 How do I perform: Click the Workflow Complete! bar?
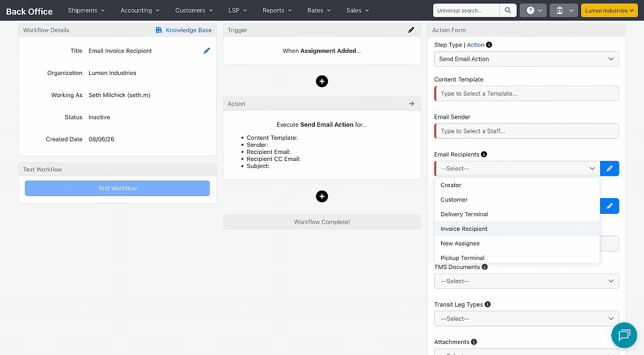point(322,222)
